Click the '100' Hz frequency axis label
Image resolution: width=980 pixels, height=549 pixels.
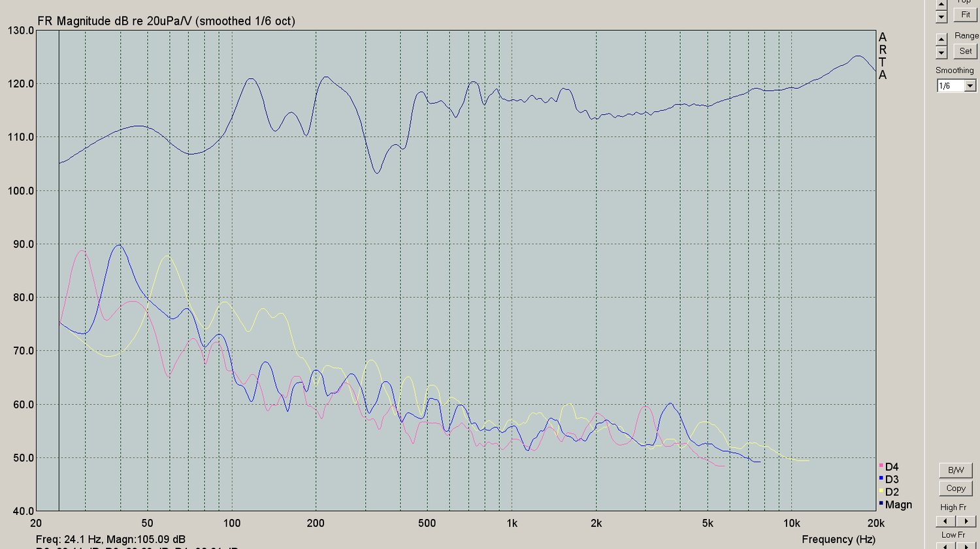coord(232,523)
